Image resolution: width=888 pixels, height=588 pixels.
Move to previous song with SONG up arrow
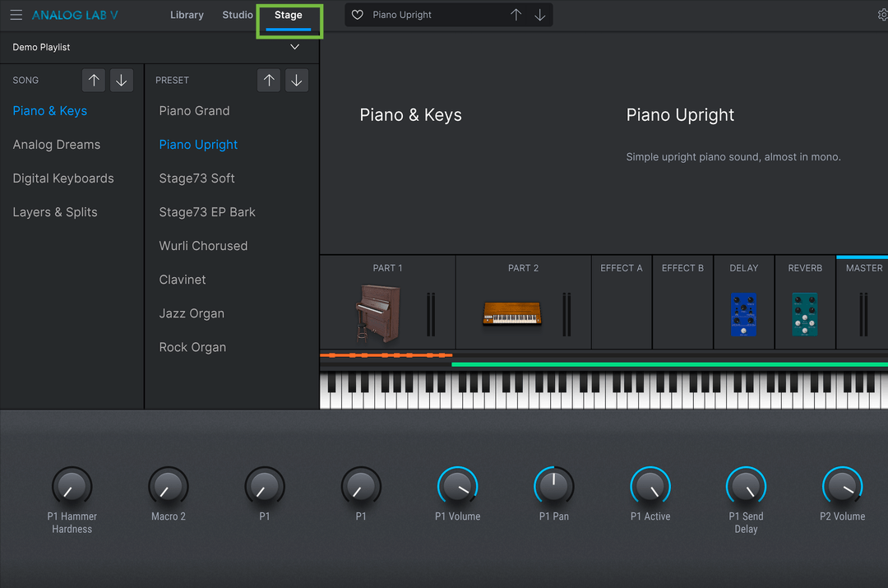pyautogui.click(x=94, y=81)
